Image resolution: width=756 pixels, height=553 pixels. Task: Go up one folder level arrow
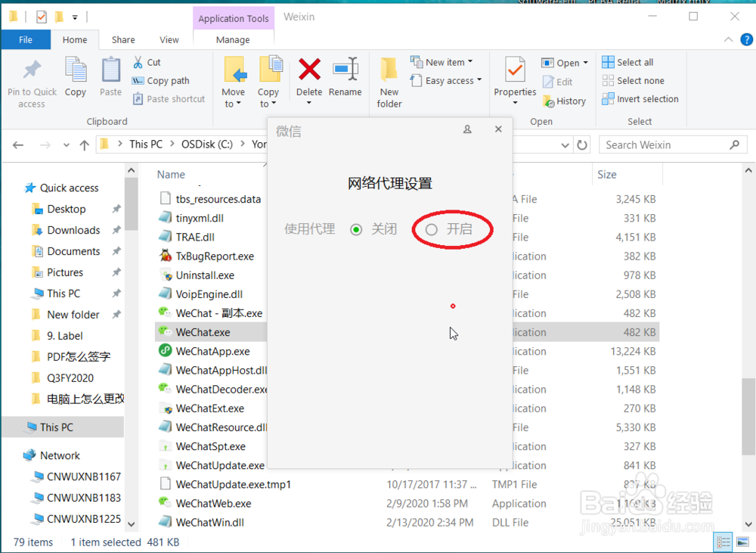click(85, 144)
